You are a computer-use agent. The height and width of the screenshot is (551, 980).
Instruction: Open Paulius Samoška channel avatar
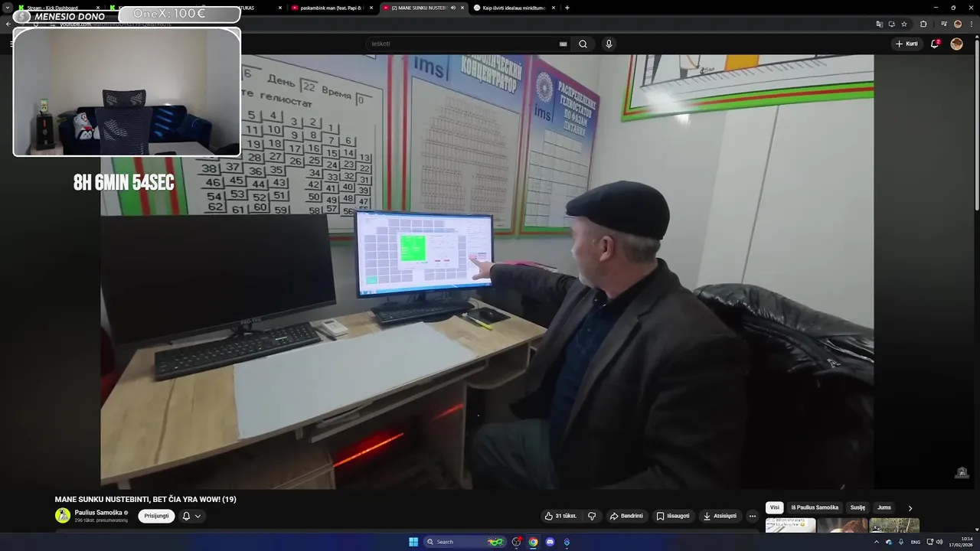[63, 515]
